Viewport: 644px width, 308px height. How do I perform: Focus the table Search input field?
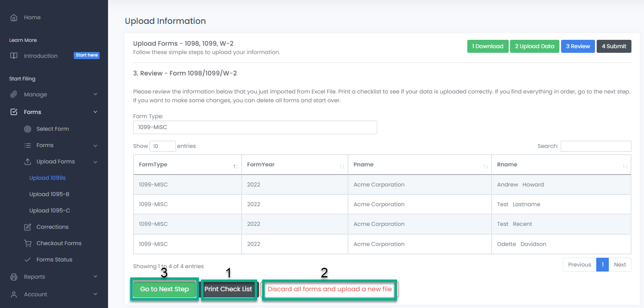(x=595, y=146)
